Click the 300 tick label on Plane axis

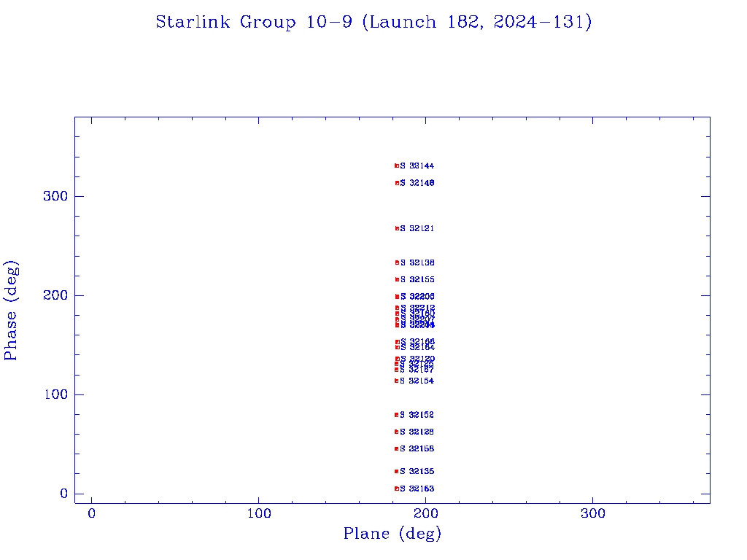tap(593, 513)
